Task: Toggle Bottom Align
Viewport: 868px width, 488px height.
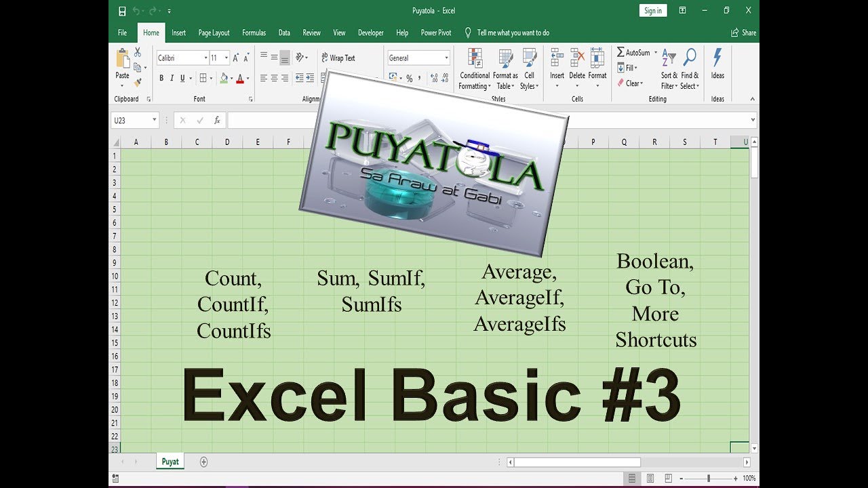Action: pos(285,58)
